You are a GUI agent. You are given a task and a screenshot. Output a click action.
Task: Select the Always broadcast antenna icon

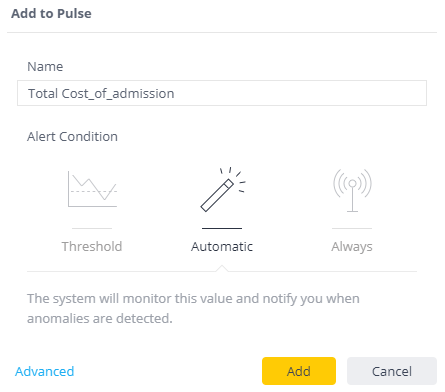(x=352, y=190)
